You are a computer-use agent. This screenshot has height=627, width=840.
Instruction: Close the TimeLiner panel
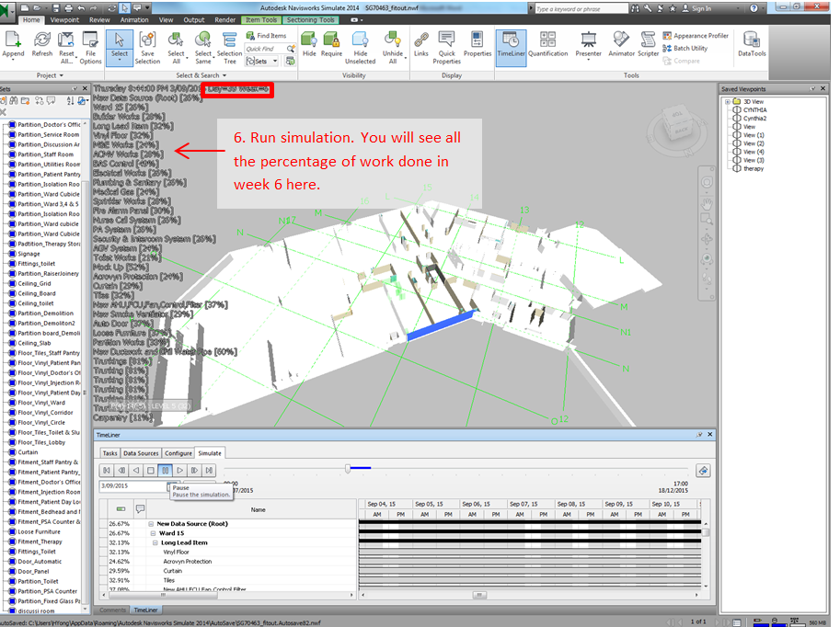[x=710, y=435]
